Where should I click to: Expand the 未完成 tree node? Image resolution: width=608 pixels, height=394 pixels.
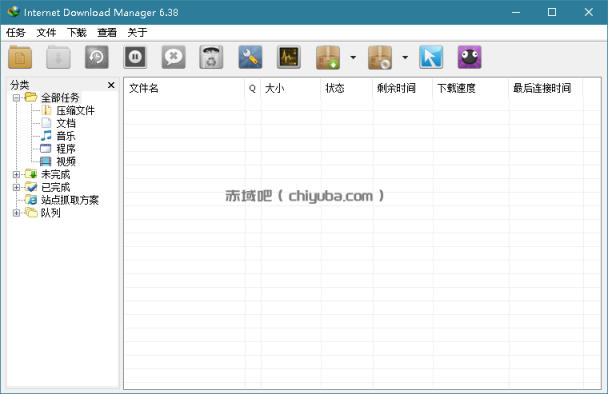(16, 175)
